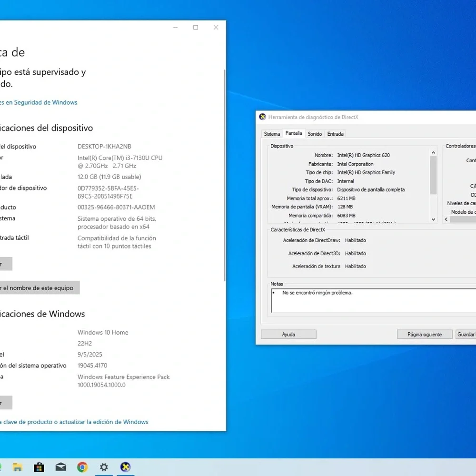Select Intel(R) HD Graphics 620 name

[x=363, y=155]
